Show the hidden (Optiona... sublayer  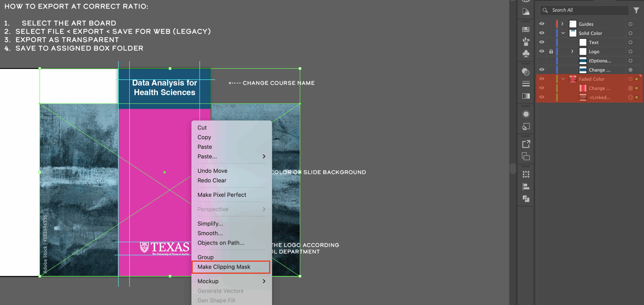tap(542, 61)
